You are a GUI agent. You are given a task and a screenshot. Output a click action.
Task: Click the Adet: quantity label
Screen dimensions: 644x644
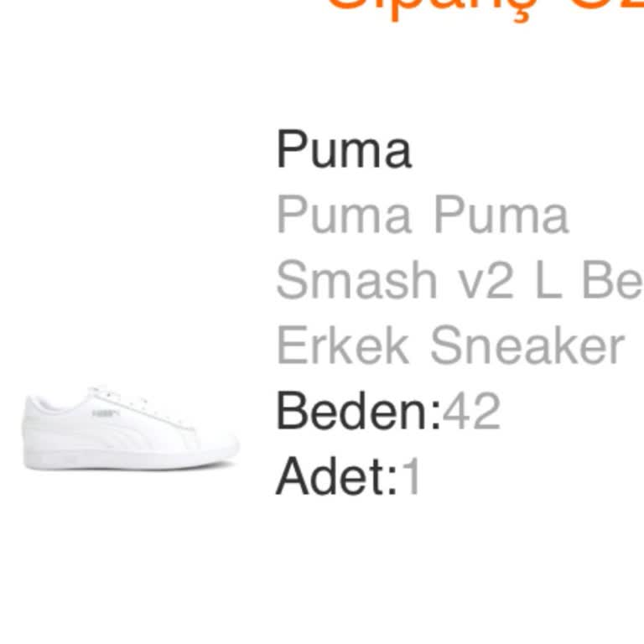tap(336, 476)
